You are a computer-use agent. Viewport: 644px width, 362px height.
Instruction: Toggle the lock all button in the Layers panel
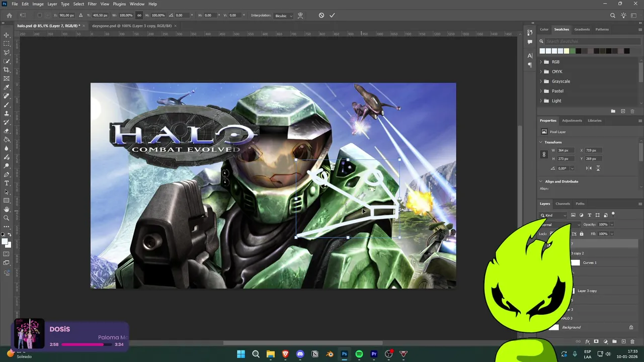tap(582, 234)
